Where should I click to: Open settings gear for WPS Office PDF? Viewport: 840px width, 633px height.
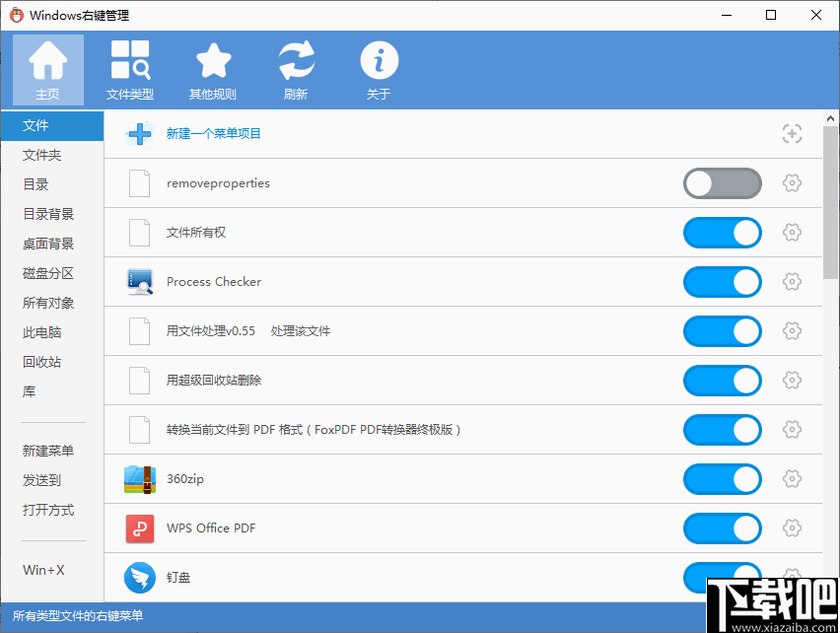[792, 528]
